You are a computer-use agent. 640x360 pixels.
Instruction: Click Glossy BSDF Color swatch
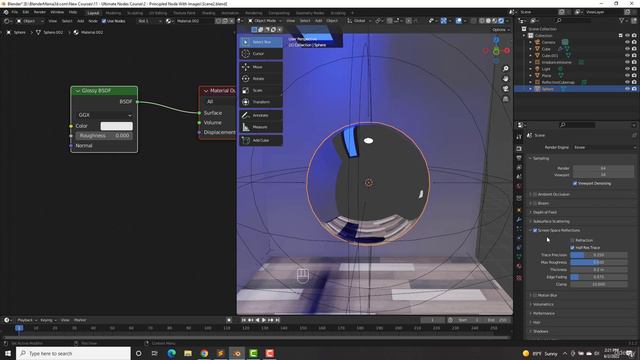click(x=117, y=126)
